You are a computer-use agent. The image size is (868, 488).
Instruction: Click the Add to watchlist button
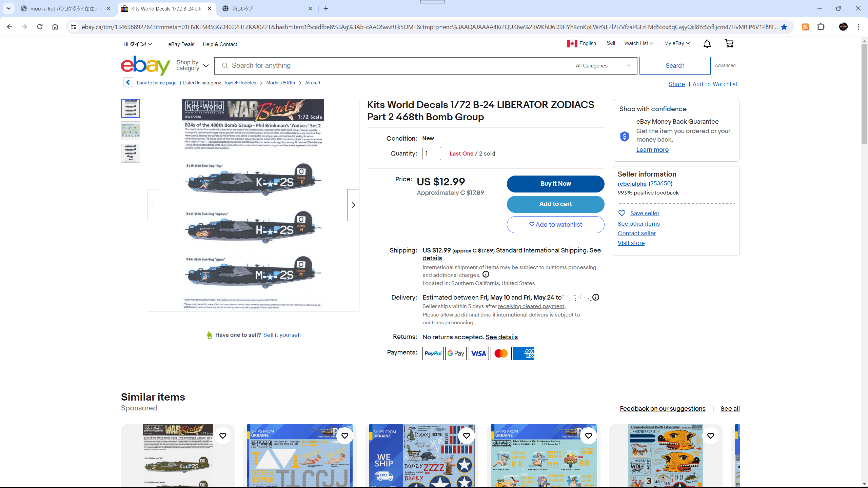pos(555,225)
